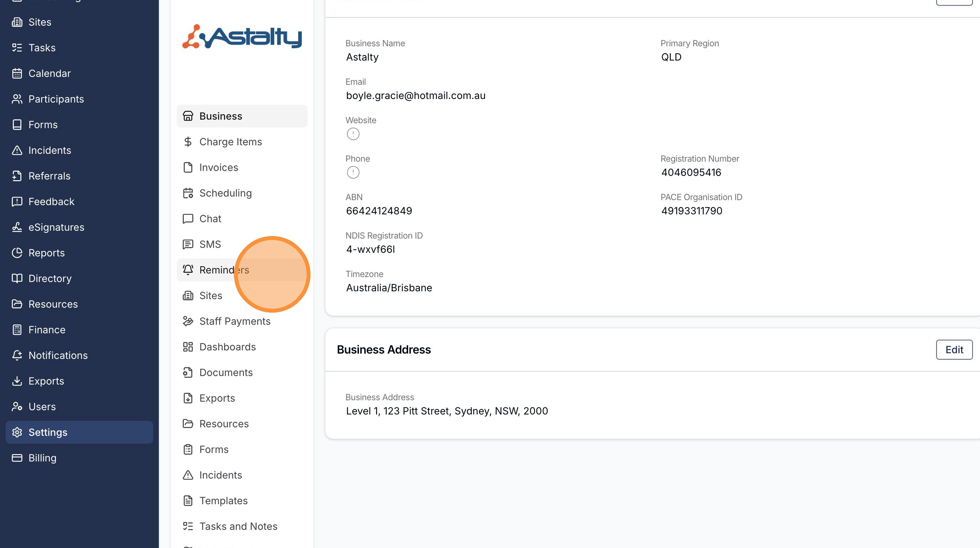Select the Participants people icon

tap(17, 99)
